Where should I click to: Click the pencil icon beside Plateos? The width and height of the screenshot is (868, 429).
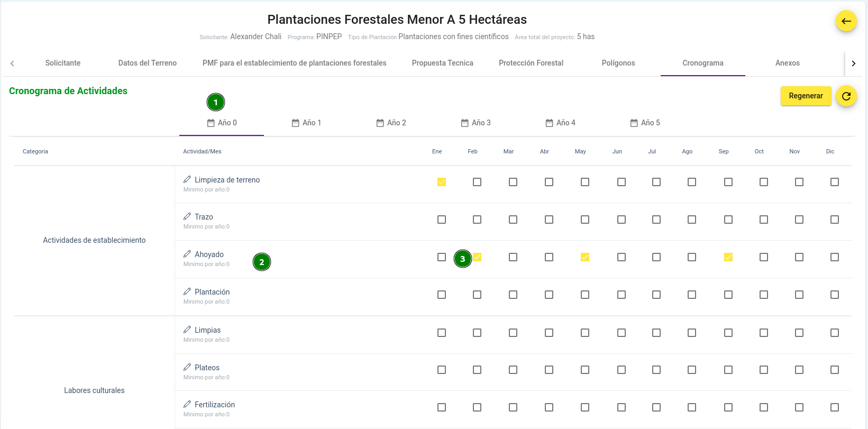tap(187, 367)
